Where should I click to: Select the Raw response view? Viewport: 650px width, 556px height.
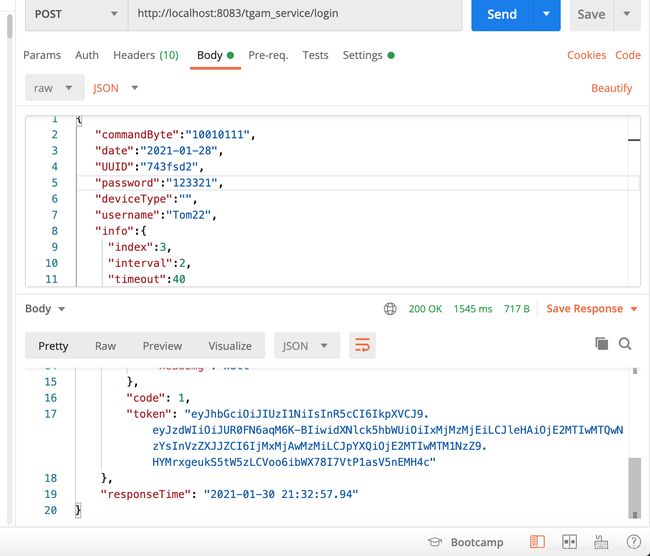pos(105,346)
